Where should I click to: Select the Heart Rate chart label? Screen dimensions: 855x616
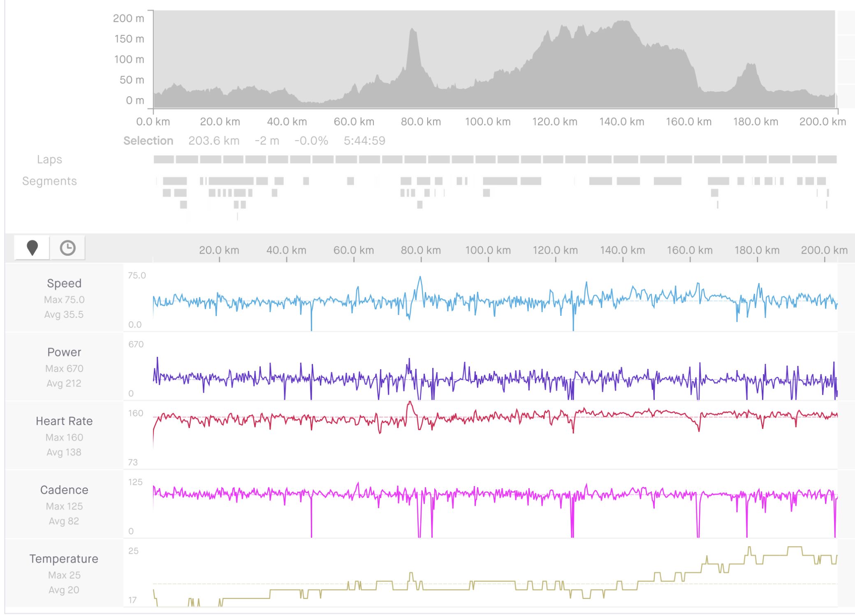click(64, 421)
